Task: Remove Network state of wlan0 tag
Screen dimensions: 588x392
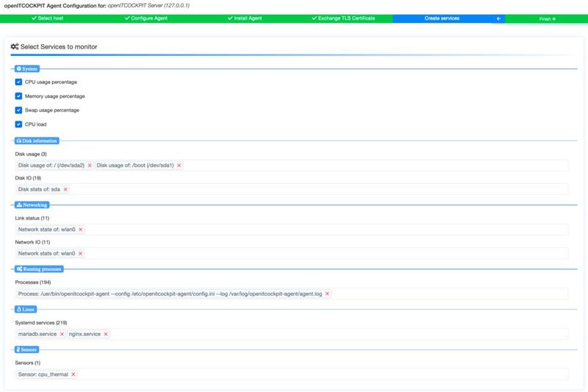Action: click(81, 229)
